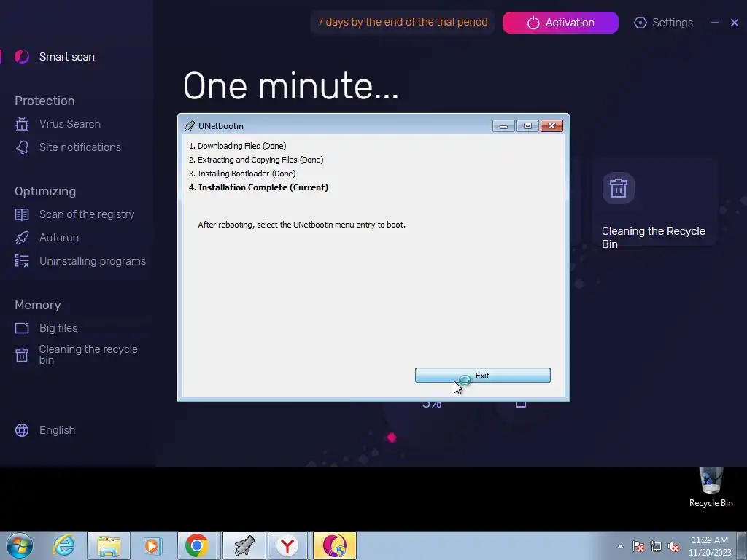Image resolution: width=747 pixels, height=560 pixels.
Task: Click the Smart scan logo icon
Action: [x=21, y=57]
